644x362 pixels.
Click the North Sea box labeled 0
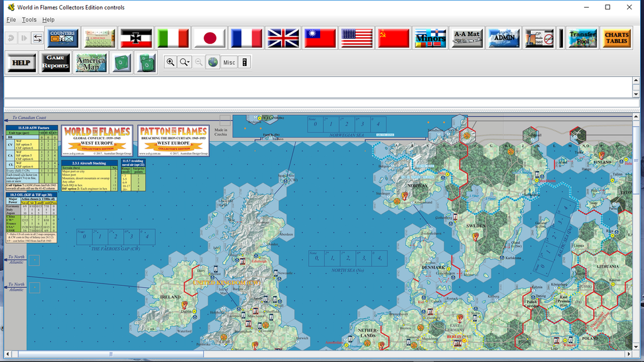click(x=316, y=258)
